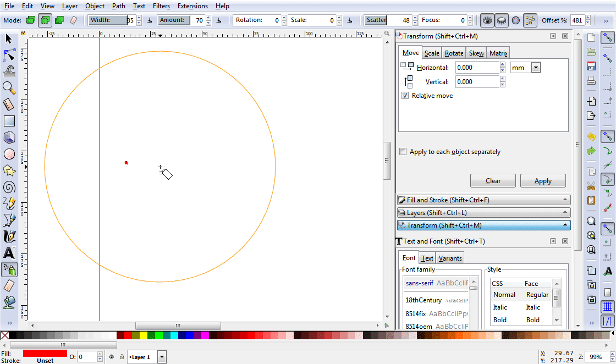Choose the Star tool
This screenshot has width=616, height=364.
pos(8,170)
